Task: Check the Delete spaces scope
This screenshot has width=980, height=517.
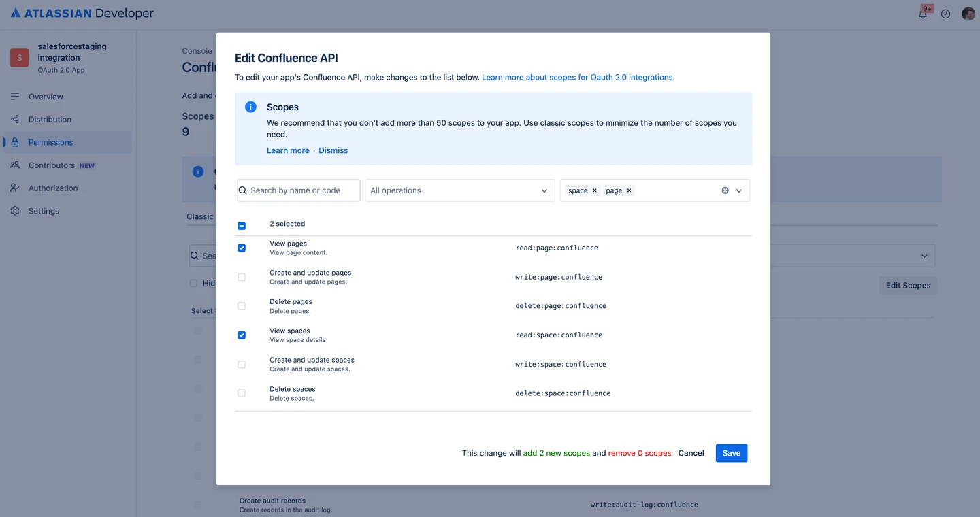Action: point(242,393)
